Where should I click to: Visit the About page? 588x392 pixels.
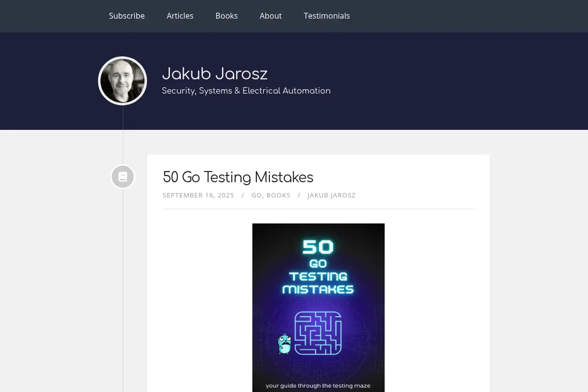(270, 16)
